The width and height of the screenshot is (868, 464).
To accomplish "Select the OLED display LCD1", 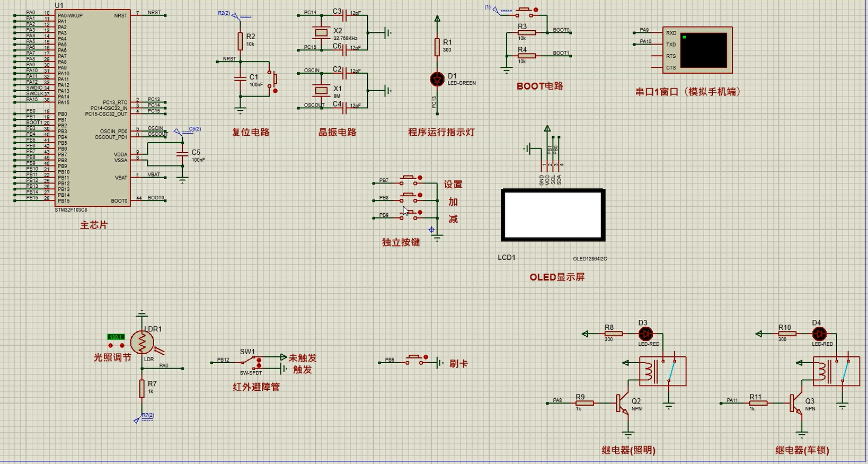I will click(x=553, y=215).
